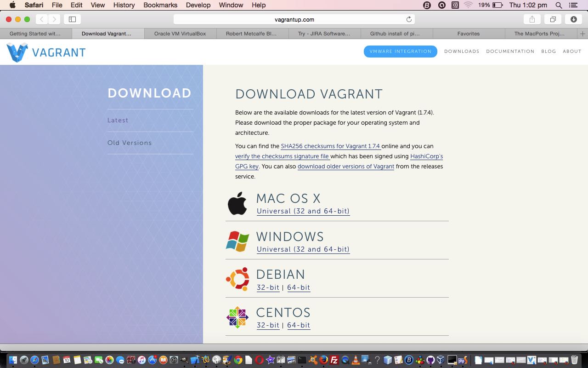588x368 pixels.
Task: Open the Apple menu
Action: [x=12, y=5]
